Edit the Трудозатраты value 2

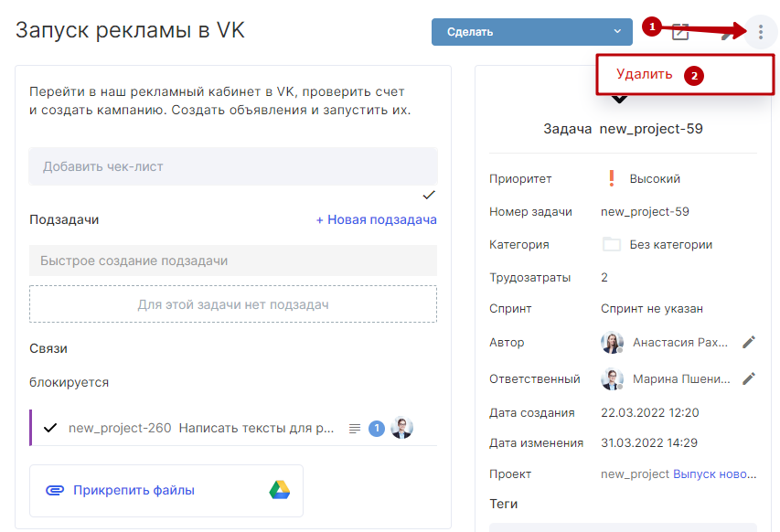pyautogui.click(x=604, y=278)
